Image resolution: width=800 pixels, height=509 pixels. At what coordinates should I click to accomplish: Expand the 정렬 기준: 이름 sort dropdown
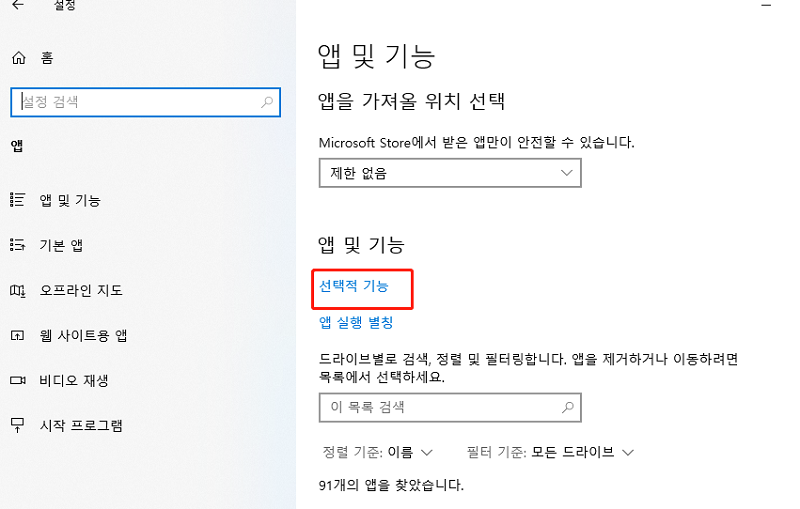377,452
